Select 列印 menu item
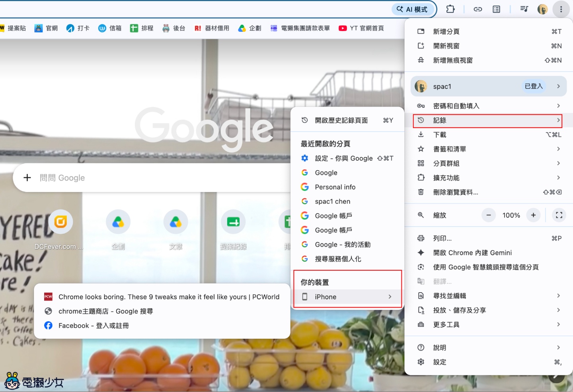This screenshot has height=392, width=573. (x=489, y=239)
